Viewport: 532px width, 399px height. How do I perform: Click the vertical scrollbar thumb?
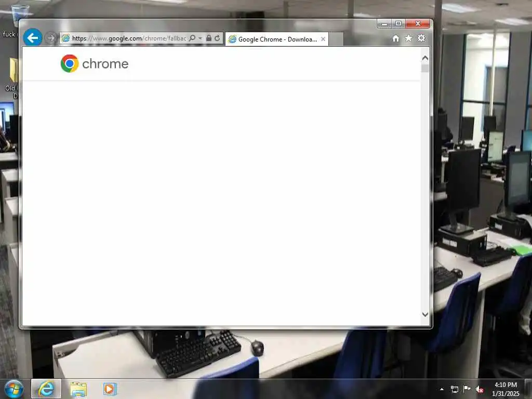[425, 68]
